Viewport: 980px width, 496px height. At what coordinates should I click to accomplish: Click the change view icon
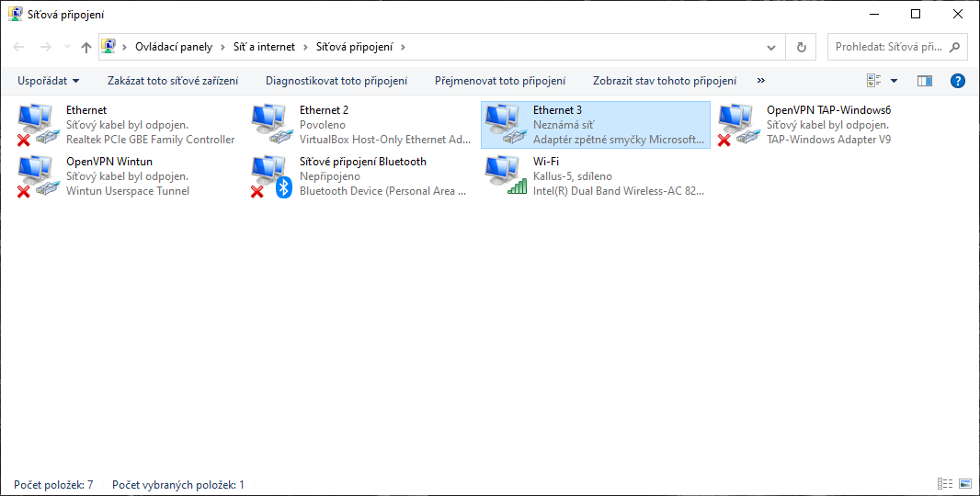click(873, 81)
